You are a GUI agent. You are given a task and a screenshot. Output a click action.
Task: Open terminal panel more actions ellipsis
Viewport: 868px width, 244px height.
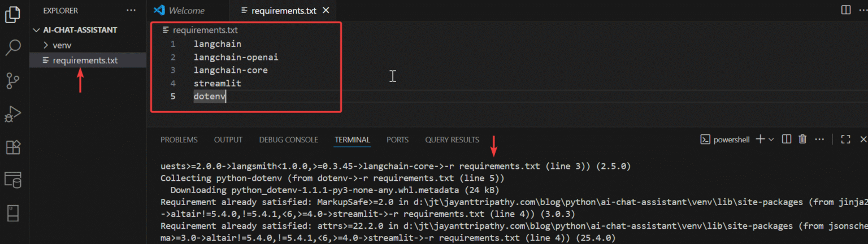click(x=820, y=139)
